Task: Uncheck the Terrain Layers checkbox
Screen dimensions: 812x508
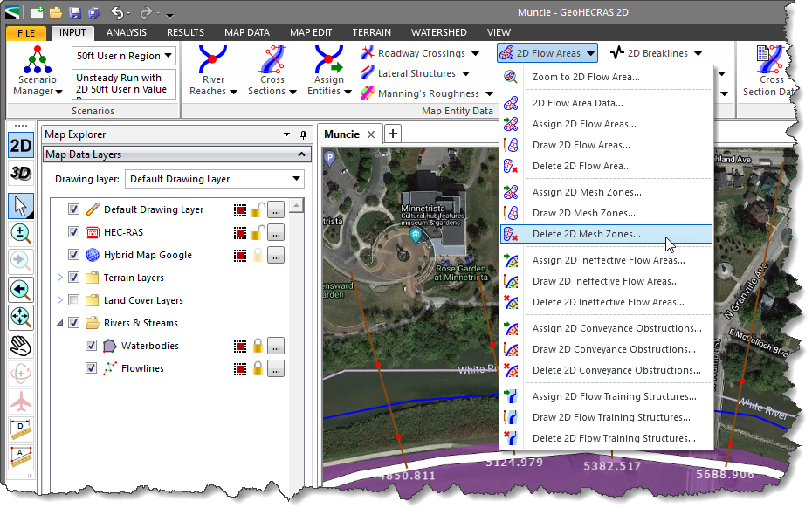Action: coord(73,278)
